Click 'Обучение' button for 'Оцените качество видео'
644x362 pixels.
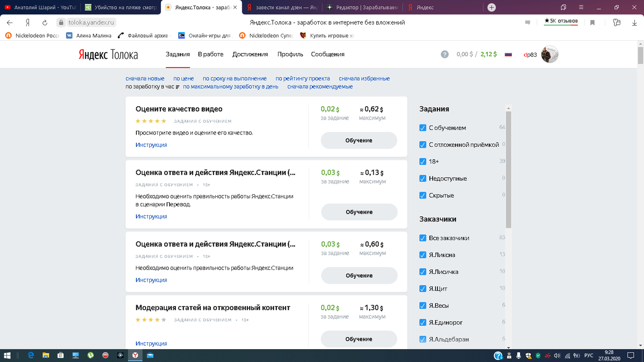(359, 141)
